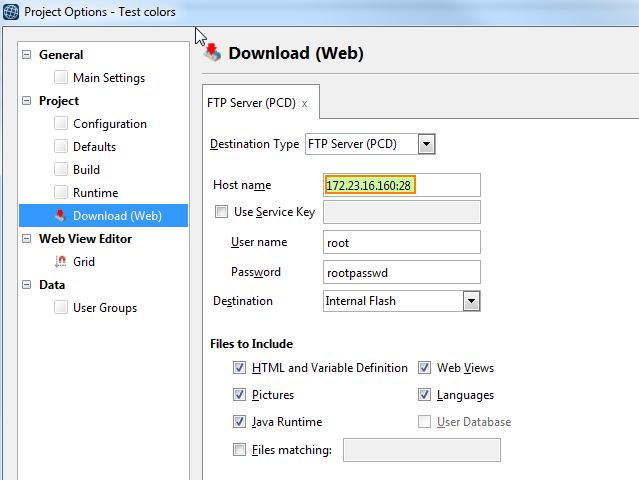
Task: Enable the Use Service Key checkbox
Action: point(221,211)
